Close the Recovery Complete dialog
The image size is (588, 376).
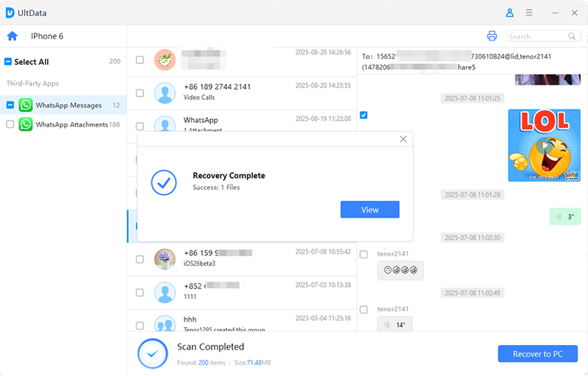point(403,139)
